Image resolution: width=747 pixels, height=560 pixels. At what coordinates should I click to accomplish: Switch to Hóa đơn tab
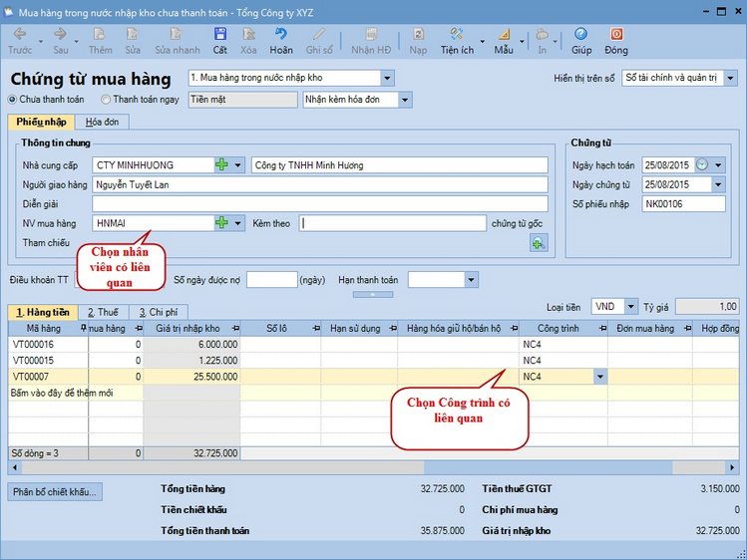tap(102, 122)
